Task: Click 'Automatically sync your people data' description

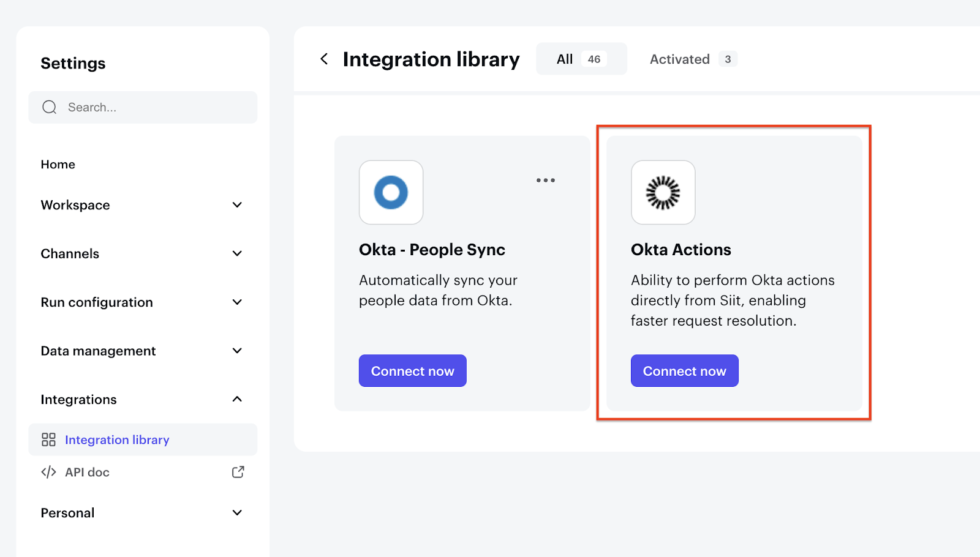Action: (x=438, y=290)
